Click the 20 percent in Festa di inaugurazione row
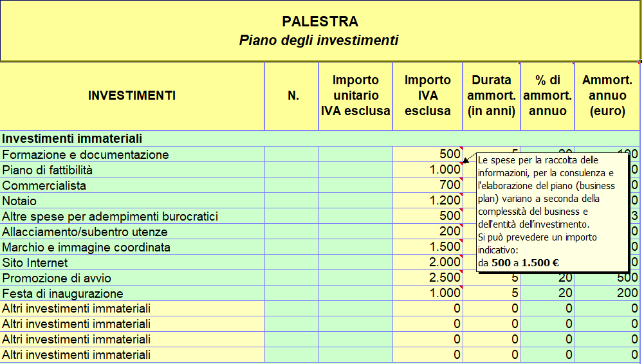Image resolution: width=644 pixels, height=364 pixels. pyautogui.click(x=547, y=293)
